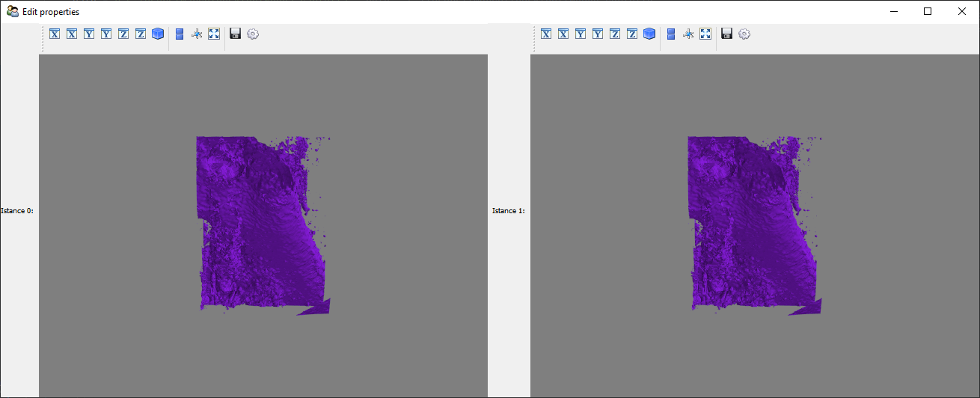980x398 pixels.
Task: Select first X-axis view in Istance 1 toolbar
Action: pos(546,34)
